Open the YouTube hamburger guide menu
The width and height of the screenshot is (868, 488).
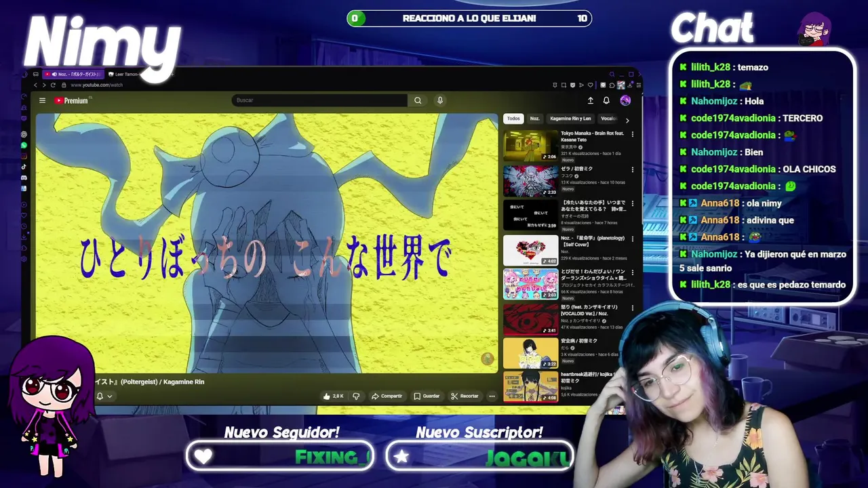(x=42, y=100)
